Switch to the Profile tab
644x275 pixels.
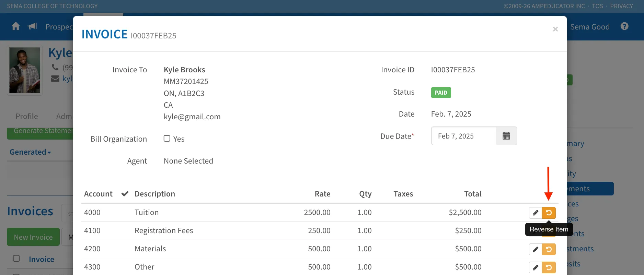(27, 116)
